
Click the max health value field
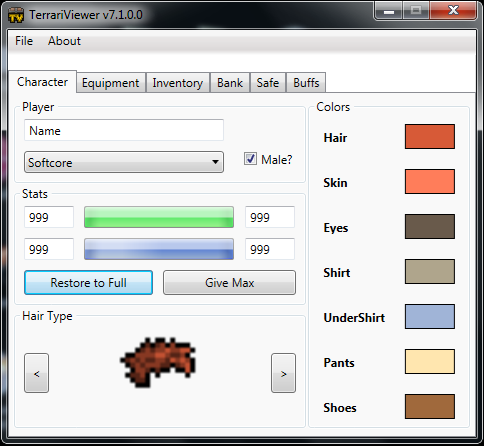[x=270, y=217]
